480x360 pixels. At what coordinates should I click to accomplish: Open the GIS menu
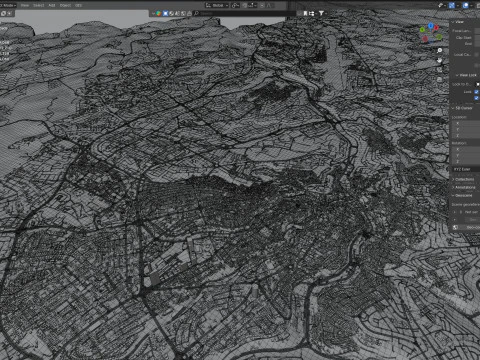click(78, 5)
